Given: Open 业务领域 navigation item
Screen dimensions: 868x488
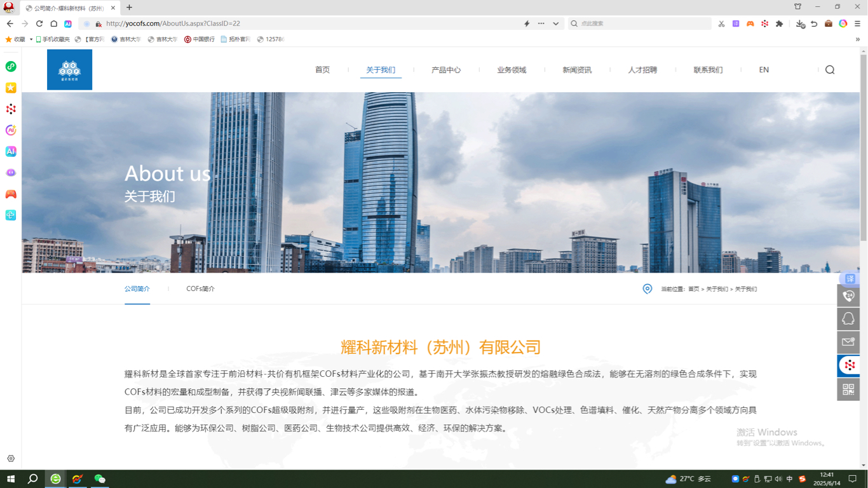Looking at the screenshot, I should 512,70.
